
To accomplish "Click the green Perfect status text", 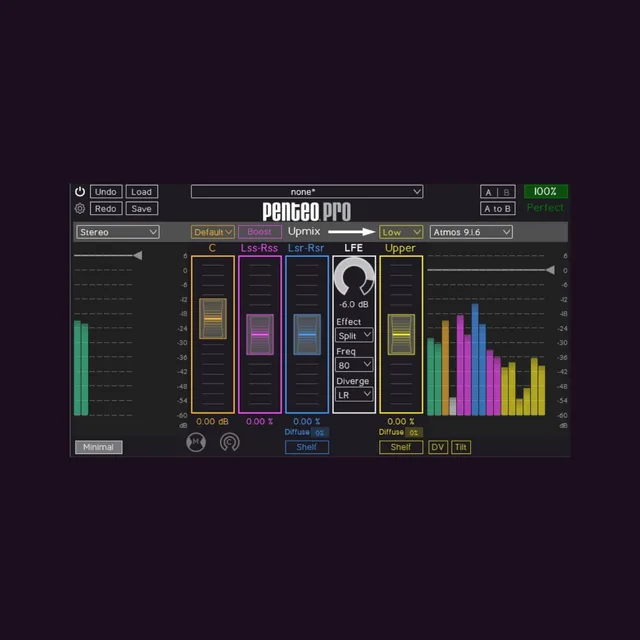I will point(545,208).
